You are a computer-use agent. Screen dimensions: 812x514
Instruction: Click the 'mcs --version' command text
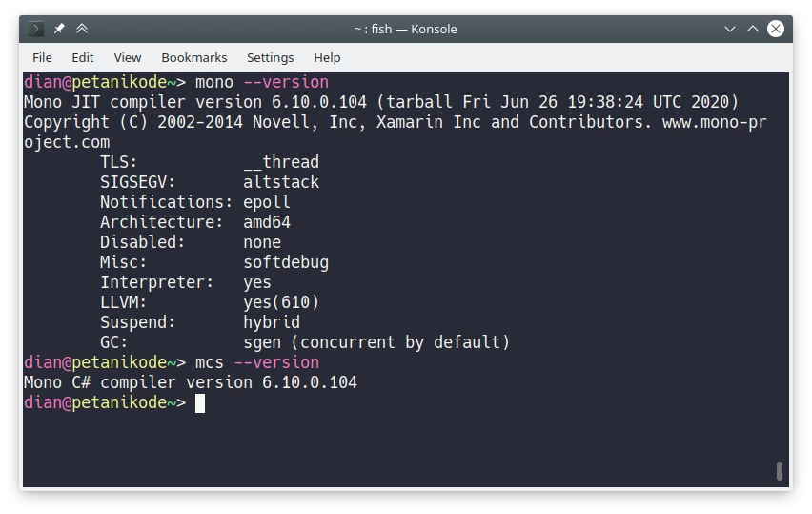[257, 362]
